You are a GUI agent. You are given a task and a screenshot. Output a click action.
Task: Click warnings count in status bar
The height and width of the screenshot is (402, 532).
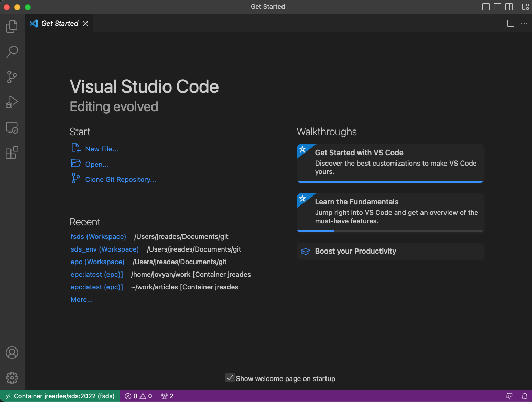point(146,396)
